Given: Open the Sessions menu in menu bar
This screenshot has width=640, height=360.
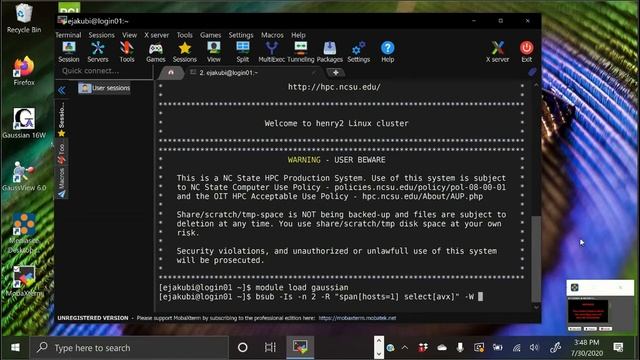Looking at the screenshot, I should (102, 35).
